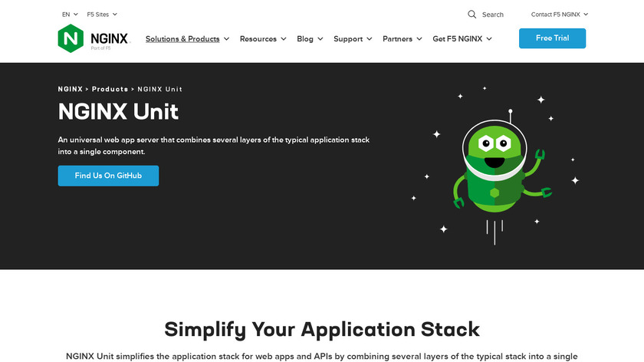Expand the chevron beside Blog
Viewport: 644px width, 362px height.
click(x=320, y=39)
